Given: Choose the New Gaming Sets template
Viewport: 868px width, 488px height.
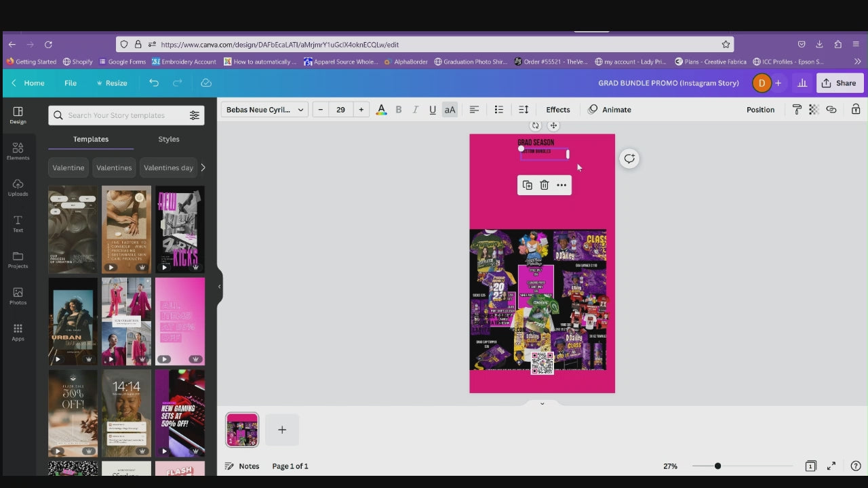Looking at the screenshot, I should 180,413.
